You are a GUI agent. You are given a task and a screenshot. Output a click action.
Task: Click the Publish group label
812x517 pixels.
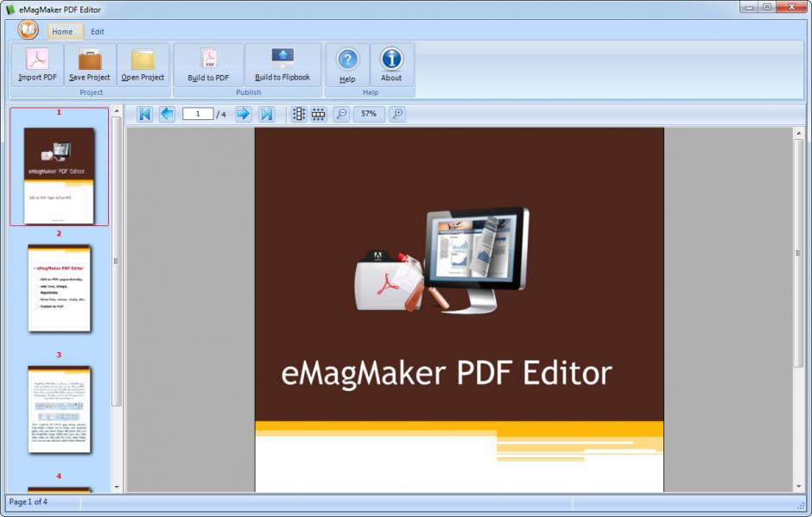pyautogui.click(x=249, y=92)
